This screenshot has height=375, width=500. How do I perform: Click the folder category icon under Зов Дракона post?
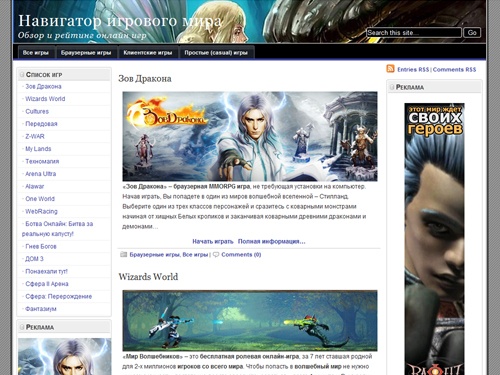coord(124,254)
